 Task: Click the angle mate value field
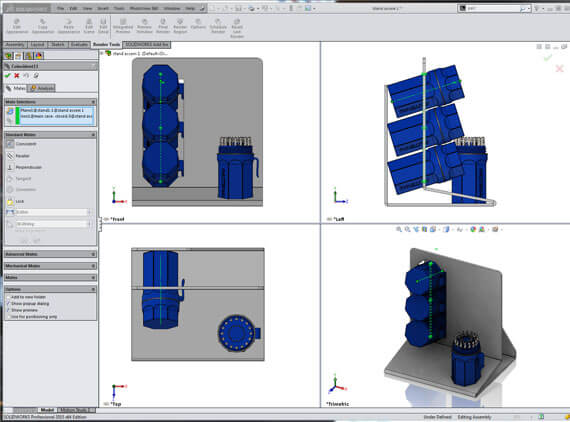pos(52,224)
